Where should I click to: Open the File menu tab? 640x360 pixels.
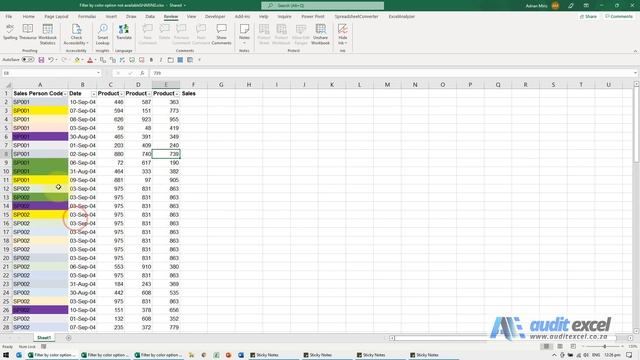(x=9, y=16)
